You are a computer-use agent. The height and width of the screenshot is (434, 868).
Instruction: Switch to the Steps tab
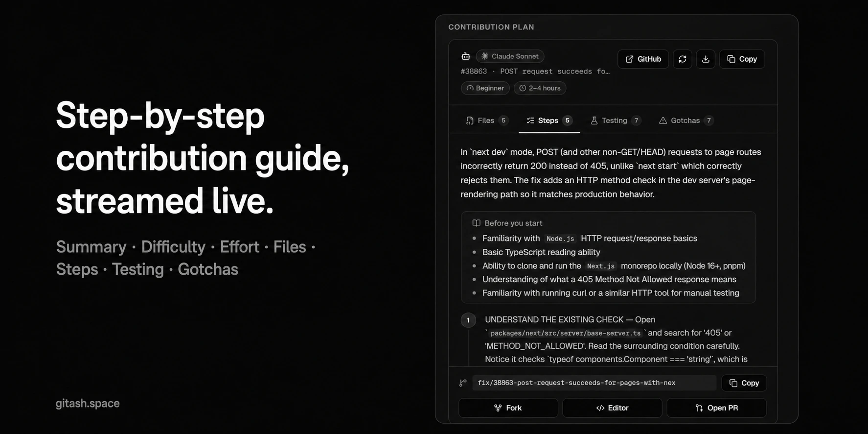(x=549, y=121)
